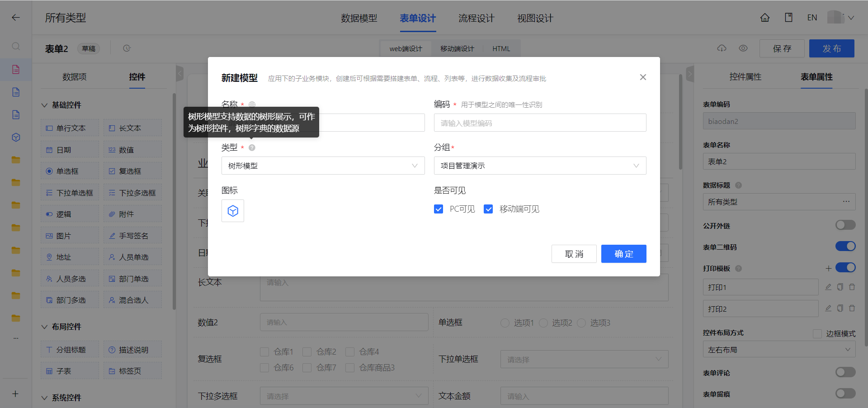The image size is (868, 408).
Task: Toggle the 表单评论 switch
Action: (x=845, y=372)
